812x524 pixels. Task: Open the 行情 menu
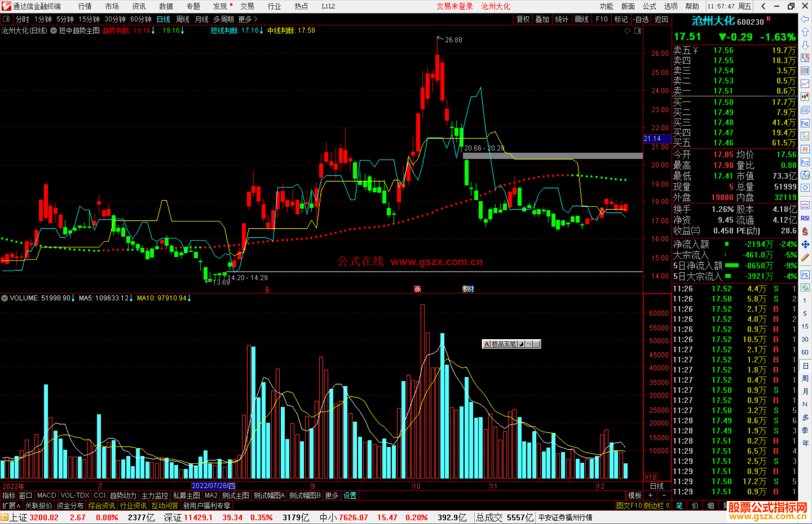click(85, 6)
